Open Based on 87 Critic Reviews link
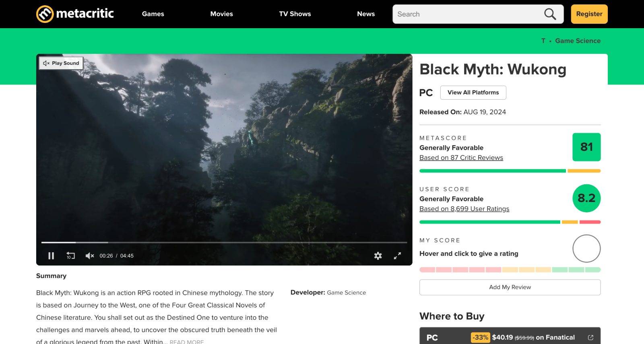Viewport: 644px width, 344px height. coord(461,158)
